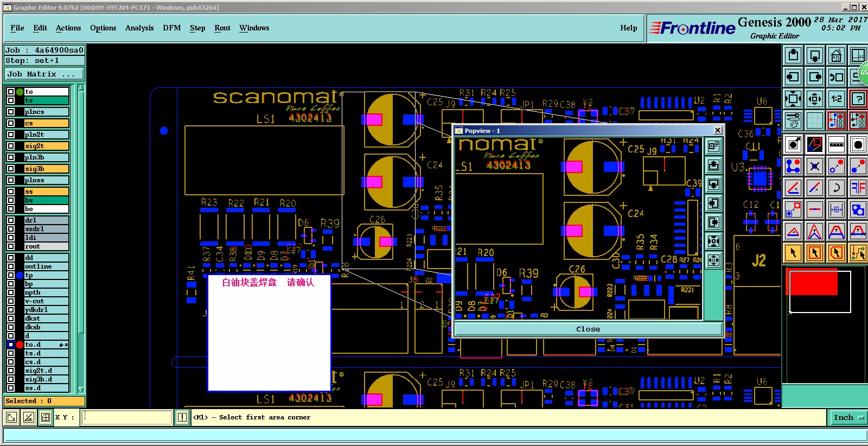Select the feature highlight tool with arrow
The width and height of the screenshot is (868, 446).
pyautogui.click(x=793, y=144)
